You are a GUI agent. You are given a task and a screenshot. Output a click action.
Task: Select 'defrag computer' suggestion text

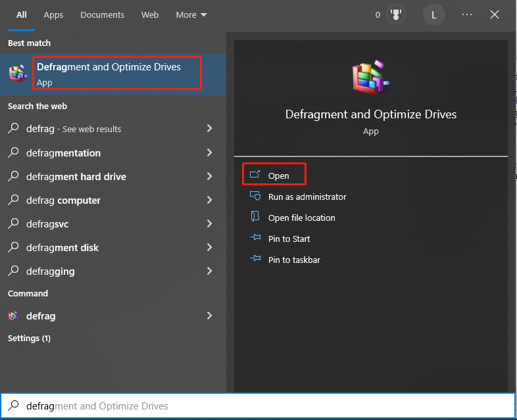(63, 200)
